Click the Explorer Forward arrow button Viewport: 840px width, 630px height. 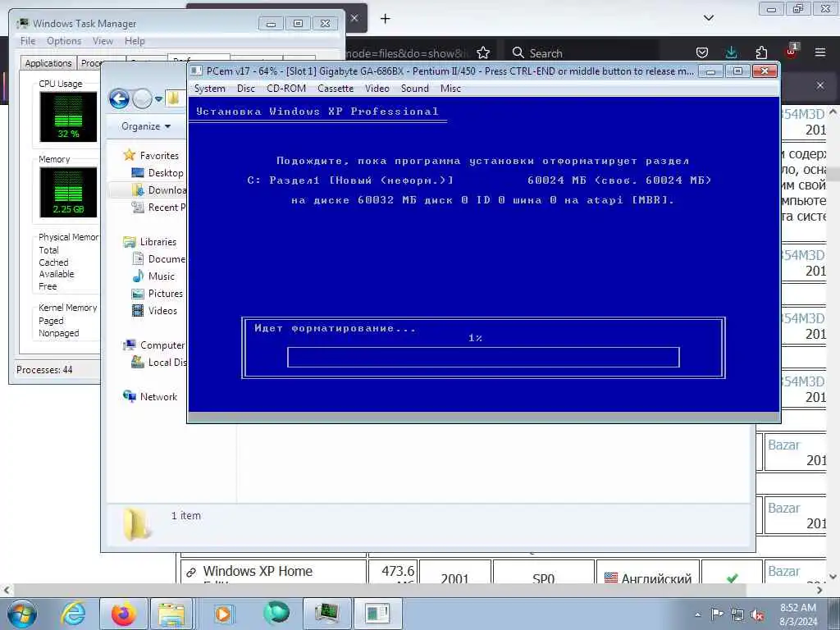pos(142,98)
